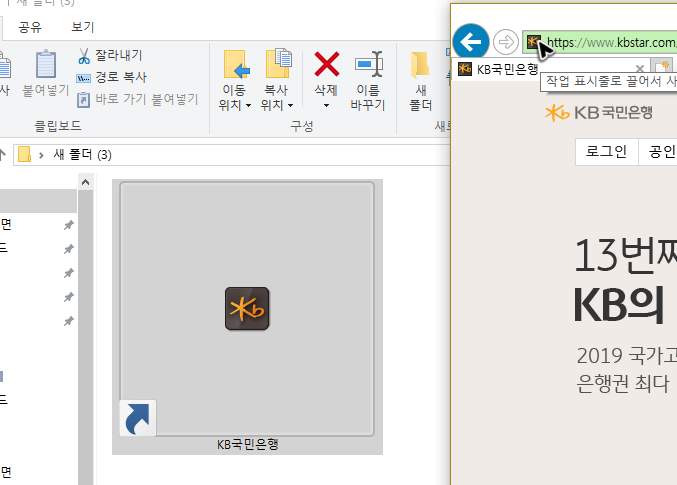Click the browser blue Back arrow button
The height and width of the screenshot is (485, 677).
coord(471,42)
